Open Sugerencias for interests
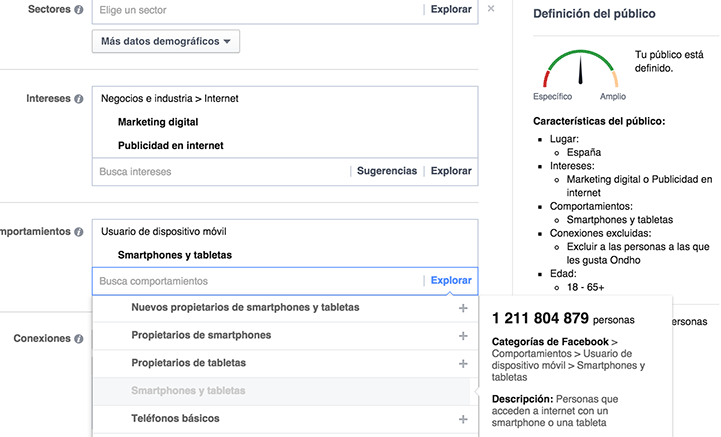Viewport: 721px width, 437px height. [x=387, y=172]
